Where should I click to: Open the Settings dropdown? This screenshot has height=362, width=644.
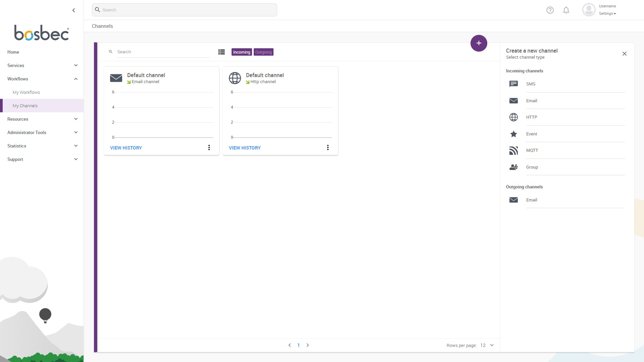[607, 13]
